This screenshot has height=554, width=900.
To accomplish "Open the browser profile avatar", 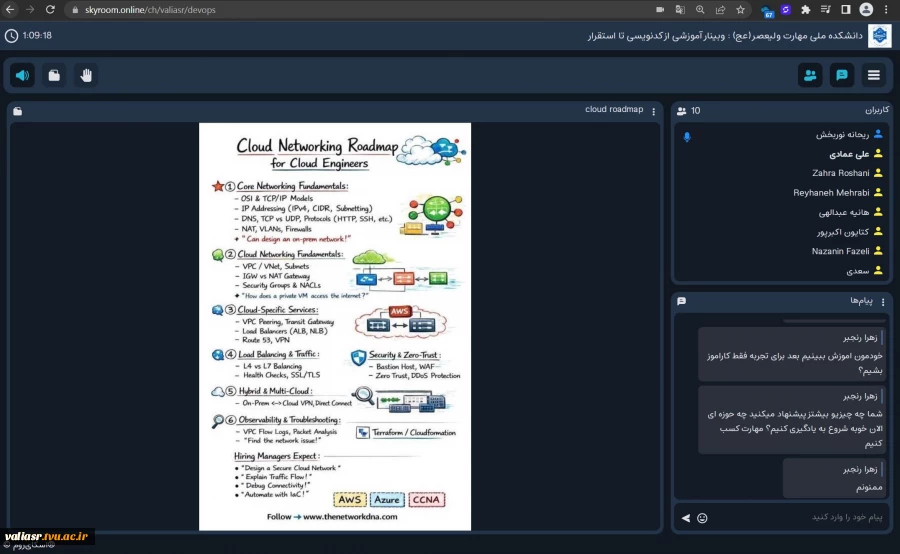I will click(866, 9).
